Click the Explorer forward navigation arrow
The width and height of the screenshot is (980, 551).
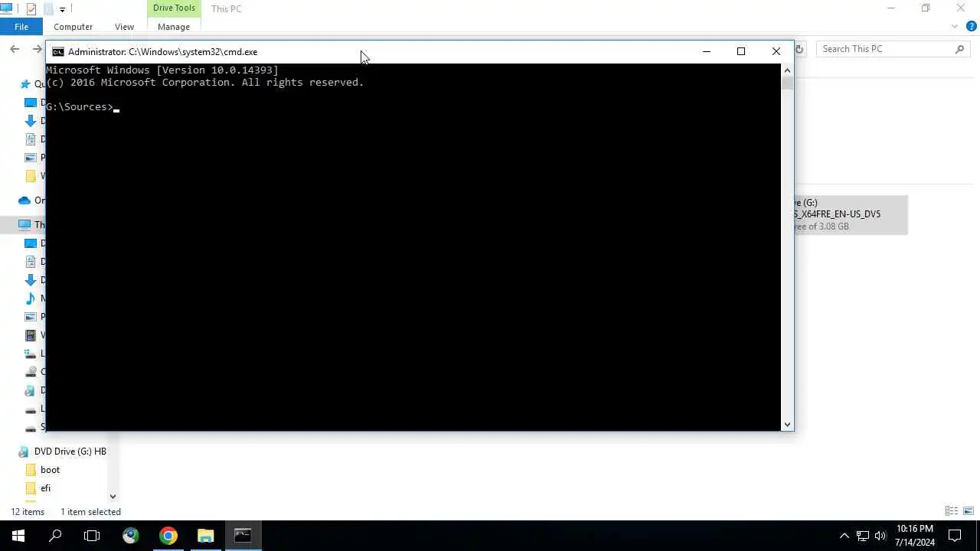(36, 49)
